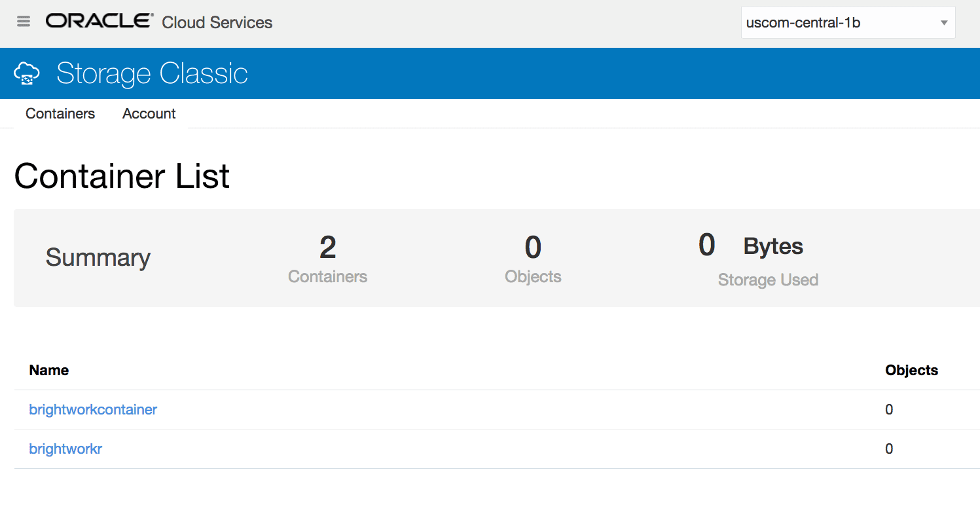This screenshot has height=514, width=980.
Task: Switch to the Containers tab
Action: 60,113
